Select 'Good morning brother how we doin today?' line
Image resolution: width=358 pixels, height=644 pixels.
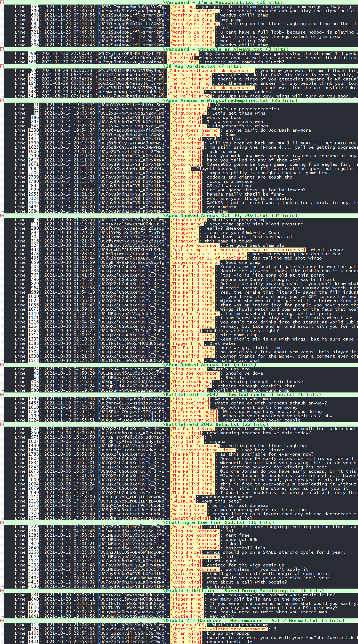[x=181, y=433]
